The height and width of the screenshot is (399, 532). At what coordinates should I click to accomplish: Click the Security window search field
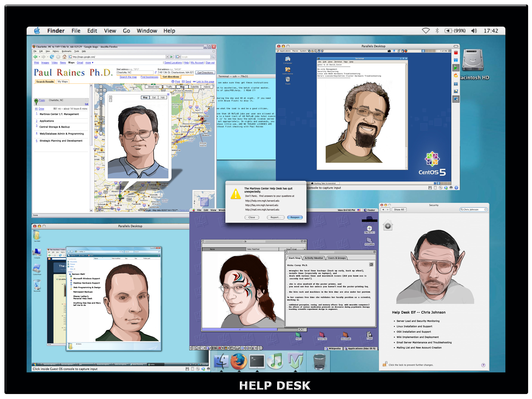474,210
